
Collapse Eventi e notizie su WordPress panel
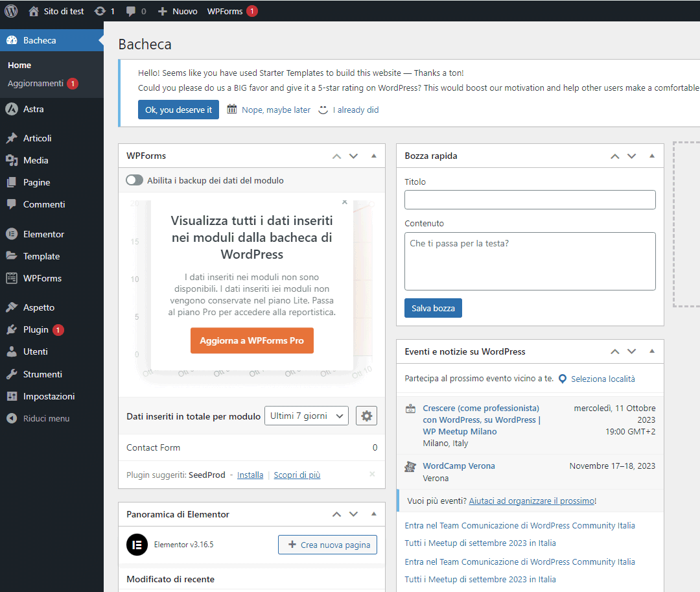[652, 351]
